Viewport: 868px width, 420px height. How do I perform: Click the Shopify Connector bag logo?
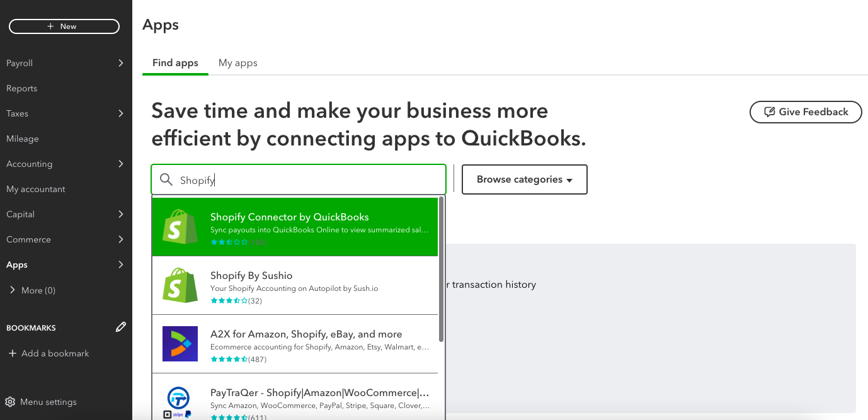[180, 227]
